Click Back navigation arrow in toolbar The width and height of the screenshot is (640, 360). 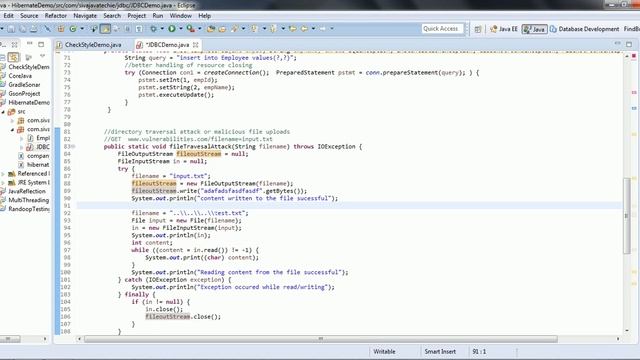304,29
